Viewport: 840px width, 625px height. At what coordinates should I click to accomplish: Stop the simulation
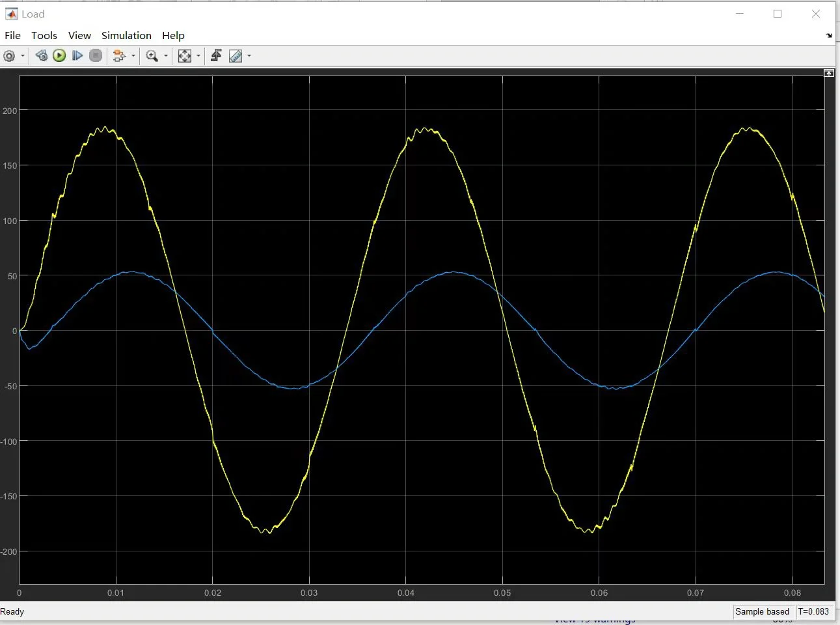tap(95, 56)
